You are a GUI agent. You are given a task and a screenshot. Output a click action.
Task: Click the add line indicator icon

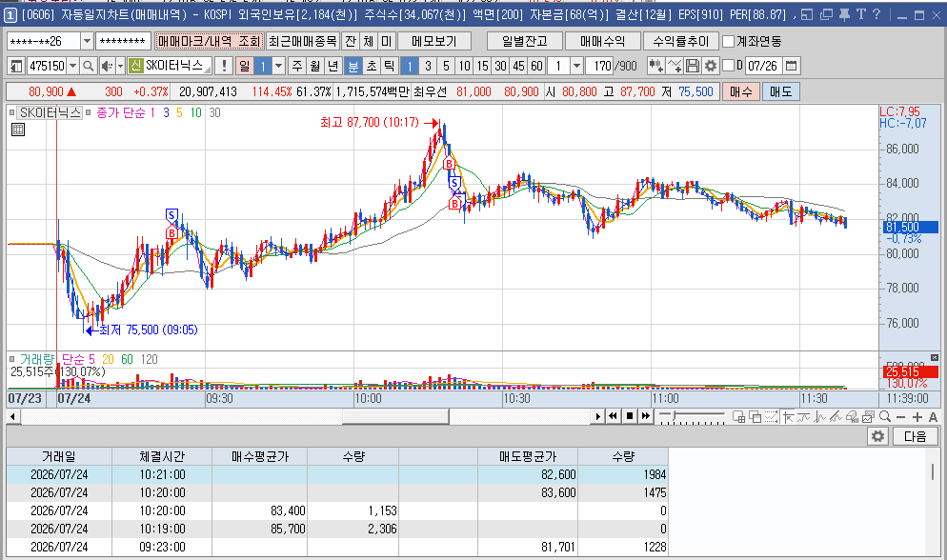(675, 66)
